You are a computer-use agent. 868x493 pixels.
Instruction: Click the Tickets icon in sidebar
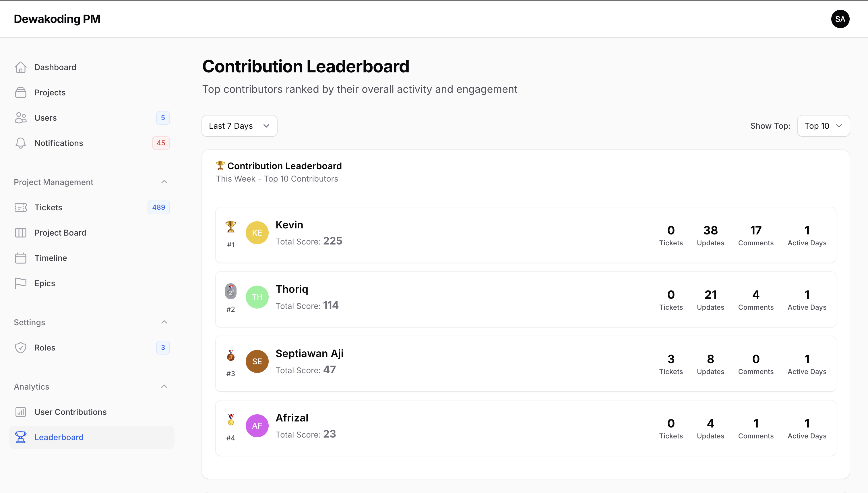[20, 207]
